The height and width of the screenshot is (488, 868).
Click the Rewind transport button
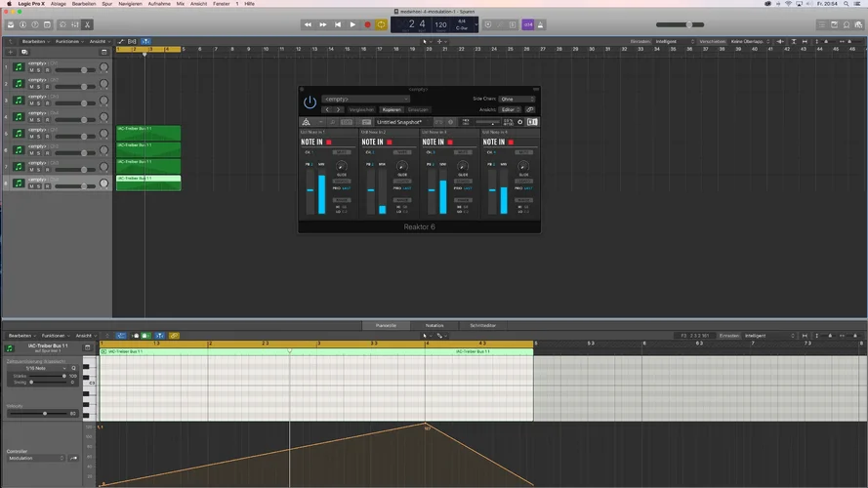(309, 24)
